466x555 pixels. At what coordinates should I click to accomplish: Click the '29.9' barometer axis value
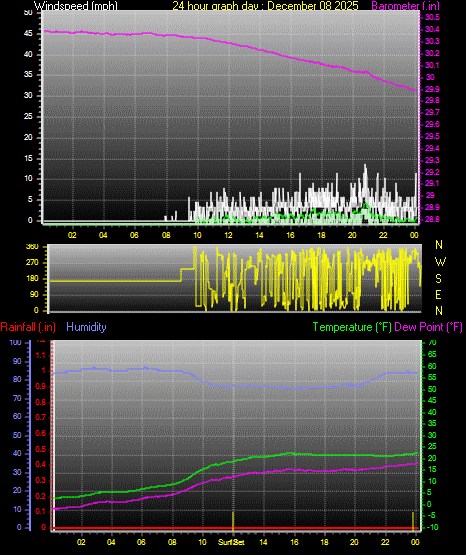pyautogui.click(x=432, y=89)
